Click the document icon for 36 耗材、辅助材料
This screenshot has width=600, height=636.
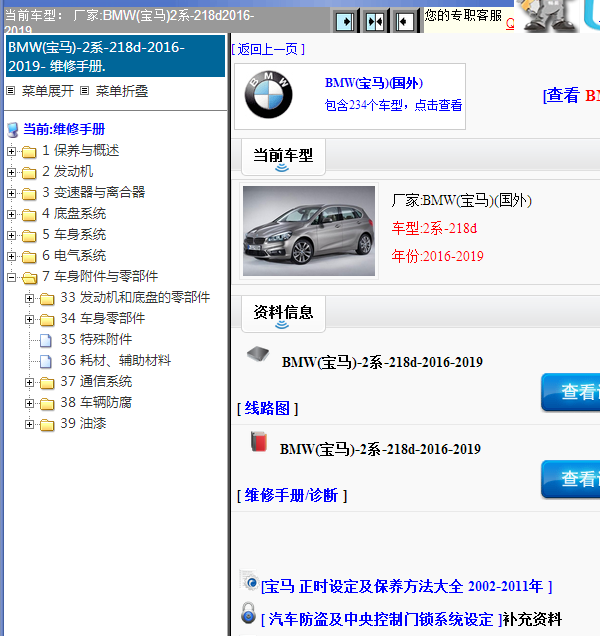click(x=46, y=361)
